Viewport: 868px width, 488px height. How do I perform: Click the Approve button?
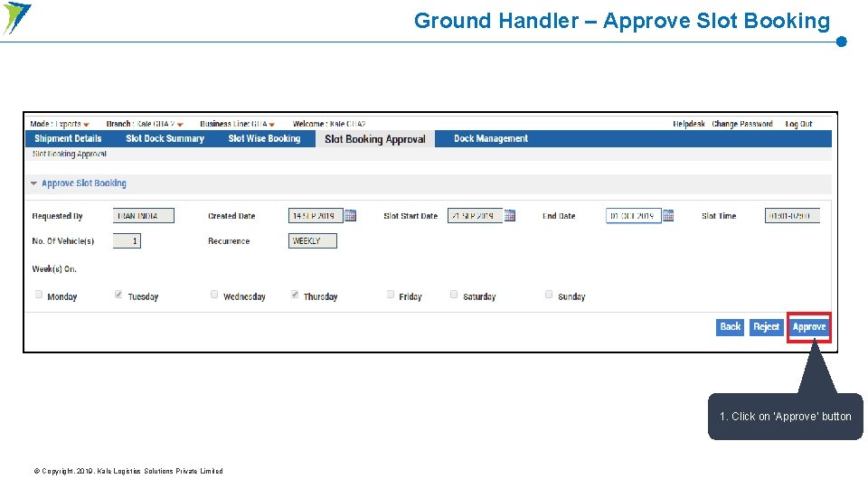click(x=808, y=327)
